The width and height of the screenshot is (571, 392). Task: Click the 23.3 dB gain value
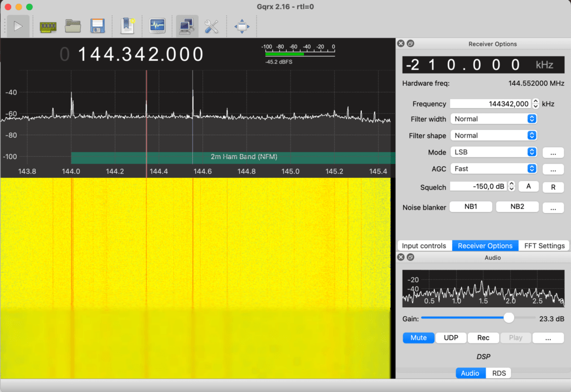pyautogui.click(x=551, y=319)
